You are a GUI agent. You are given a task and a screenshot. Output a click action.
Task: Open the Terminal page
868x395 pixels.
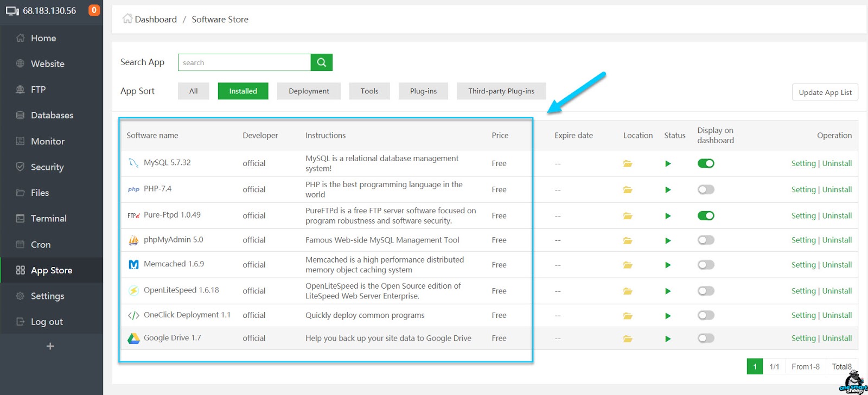click(x=49, y=218)
